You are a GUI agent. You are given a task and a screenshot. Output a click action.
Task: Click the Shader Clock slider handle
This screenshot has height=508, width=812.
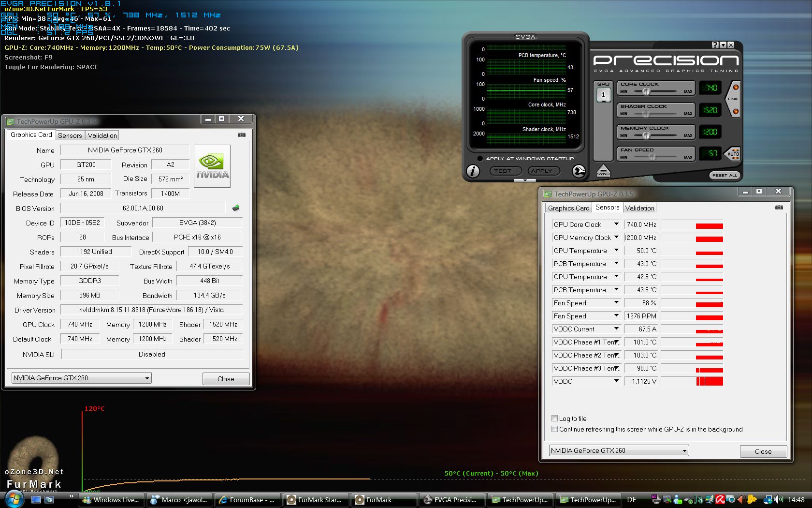tap(647, 114)
